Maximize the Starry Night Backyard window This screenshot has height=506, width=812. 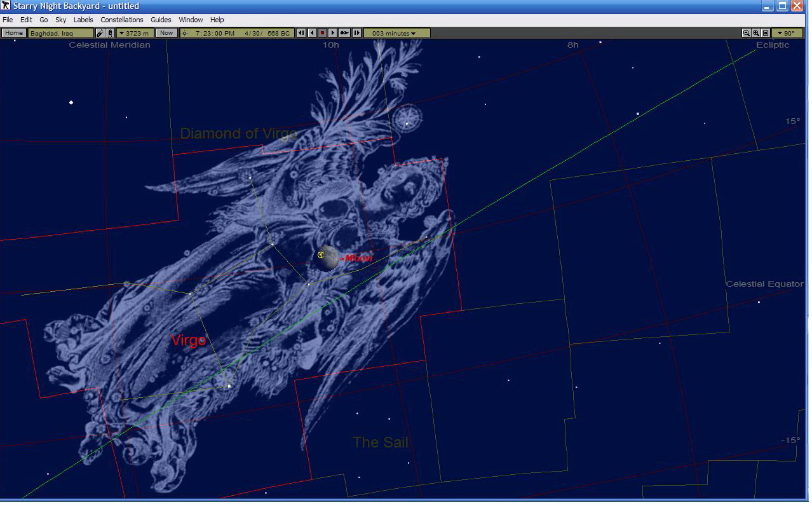pos(783,6)
